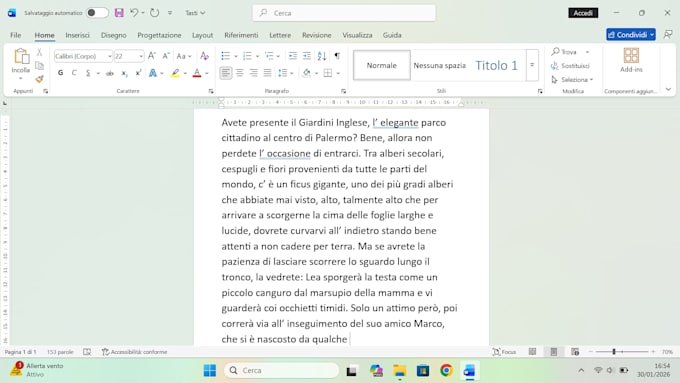Open the Tasti dropdown in title bar
680x383 pixels.
195,13
